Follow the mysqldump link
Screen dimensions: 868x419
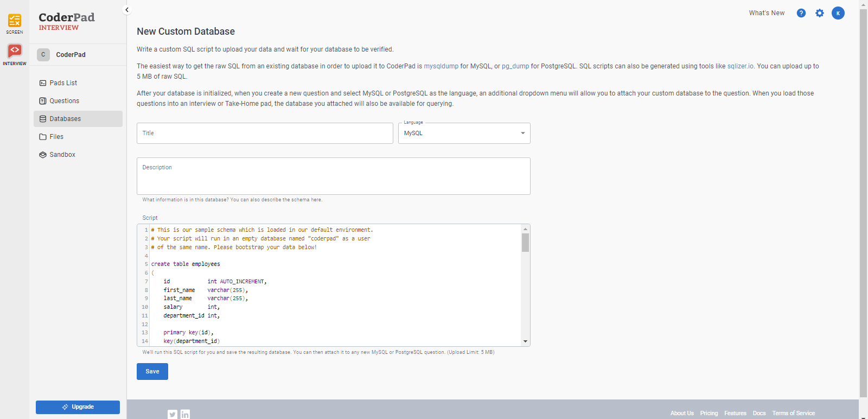(x=441, y=66)
